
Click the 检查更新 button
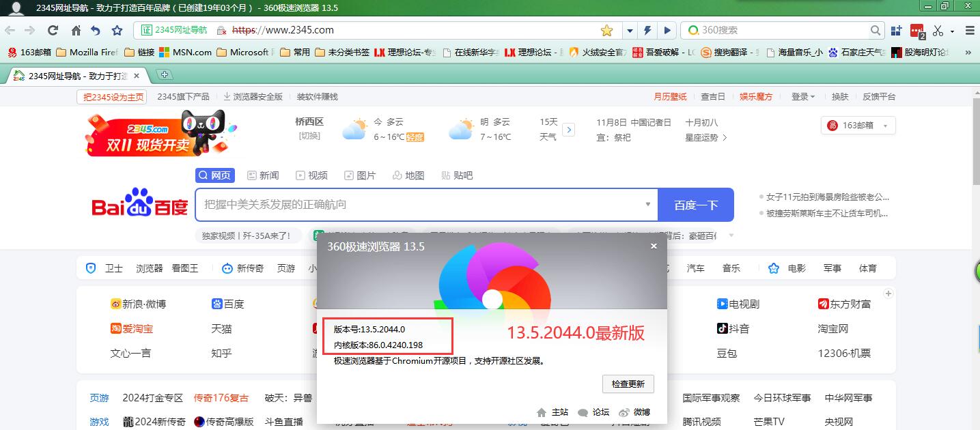tap(628, 384)
